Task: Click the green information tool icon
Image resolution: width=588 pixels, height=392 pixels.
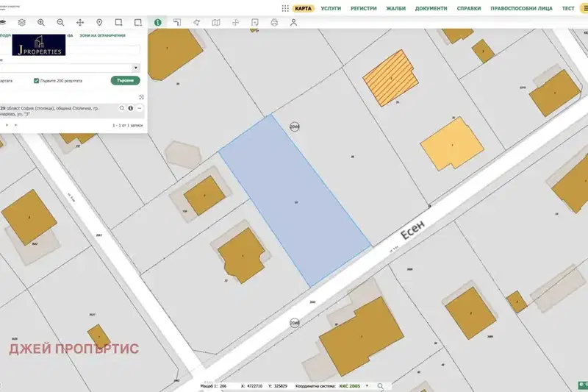Action: coord(158,23)
